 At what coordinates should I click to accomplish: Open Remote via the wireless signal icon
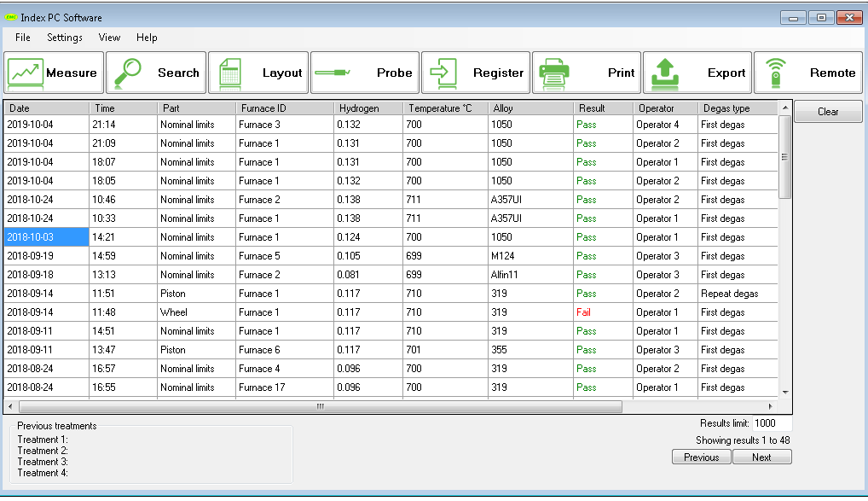click(775, 73)
